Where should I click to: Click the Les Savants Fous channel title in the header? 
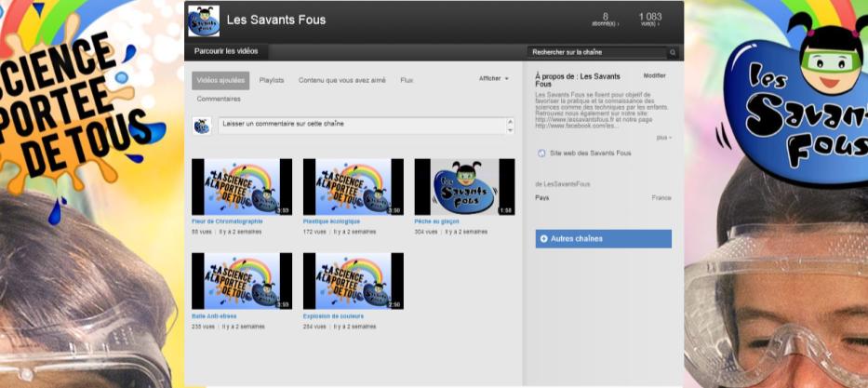pyautogui.click(x=276, y=20)
